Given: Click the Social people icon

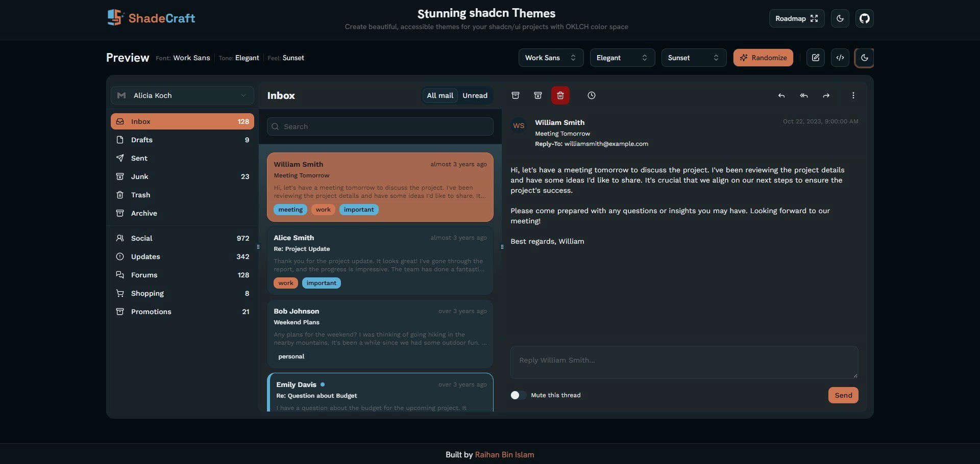Looking at the screenshot, I should 120,238.
